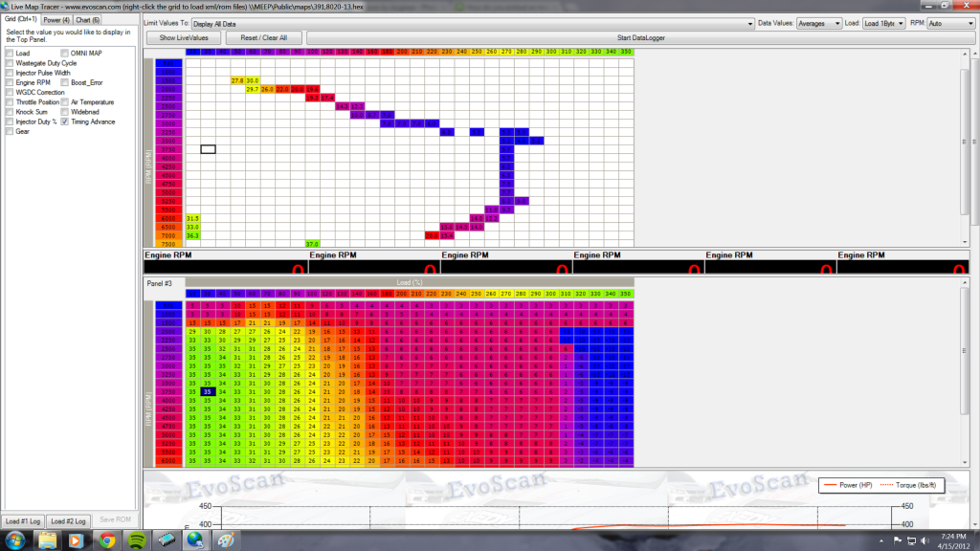This screenshot has height=551, width=980.
Task: Tick Injector Duty % checkbox
Action: (10, 121)
